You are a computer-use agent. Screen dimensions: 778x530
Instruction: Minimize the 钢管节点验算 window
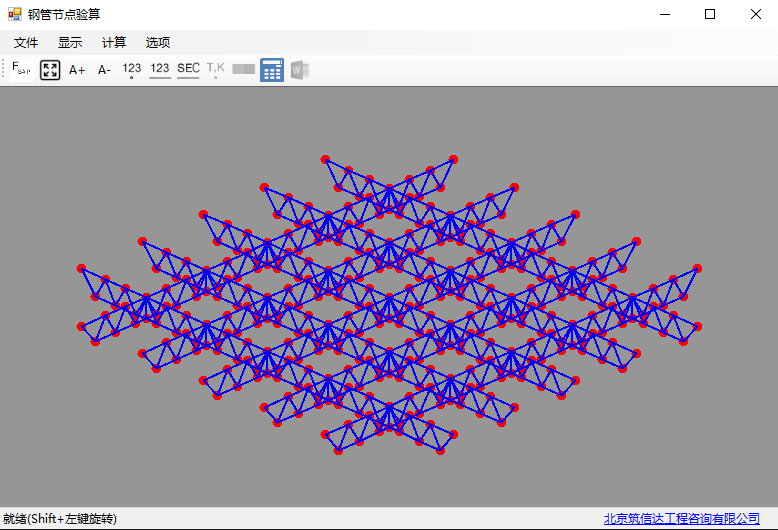(x=664, y=14)
